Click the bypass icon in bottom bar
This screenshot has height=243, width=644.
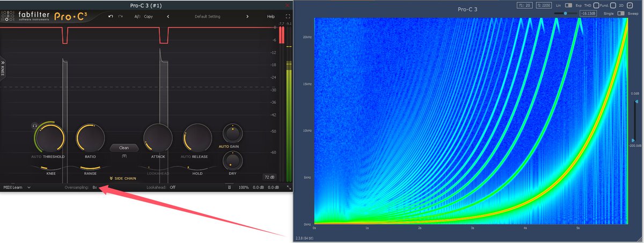coord(229,188)
